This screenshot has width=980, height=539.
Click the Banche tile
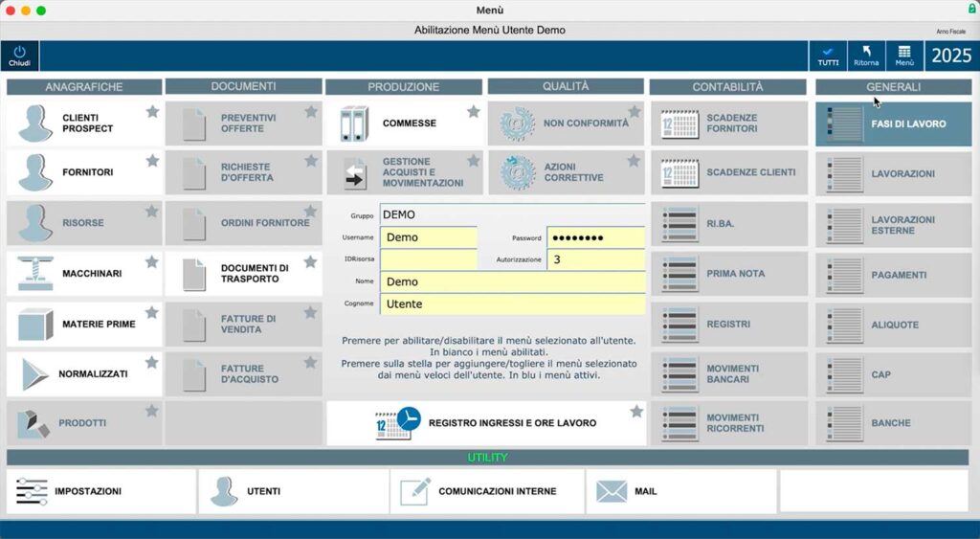click(894, 423)
